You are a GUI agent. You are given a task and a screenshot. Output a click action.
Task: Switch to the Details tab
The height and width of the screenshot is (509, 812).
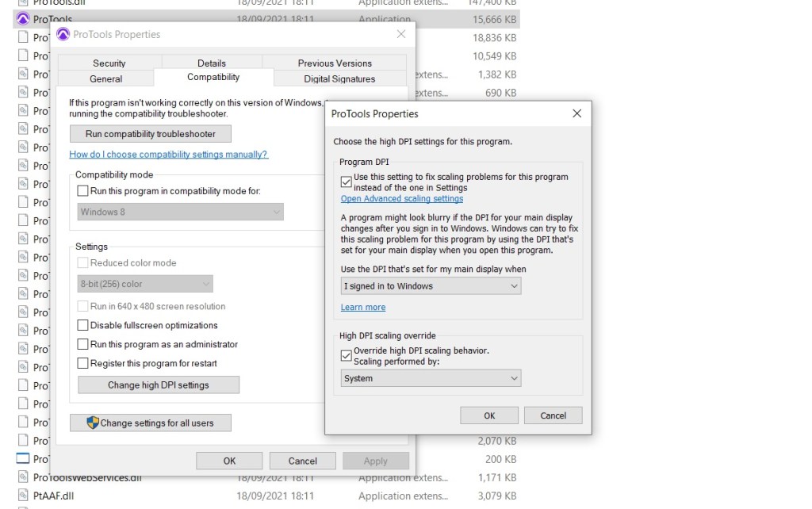click(x=212, y=63)
